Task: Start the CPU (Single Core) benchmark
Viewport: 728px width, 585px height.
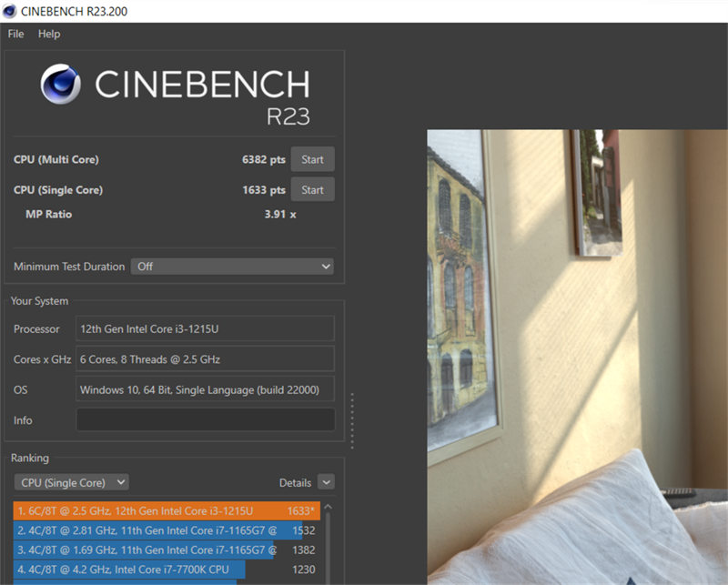Action: pyautogui.click(x=312, y=189)
